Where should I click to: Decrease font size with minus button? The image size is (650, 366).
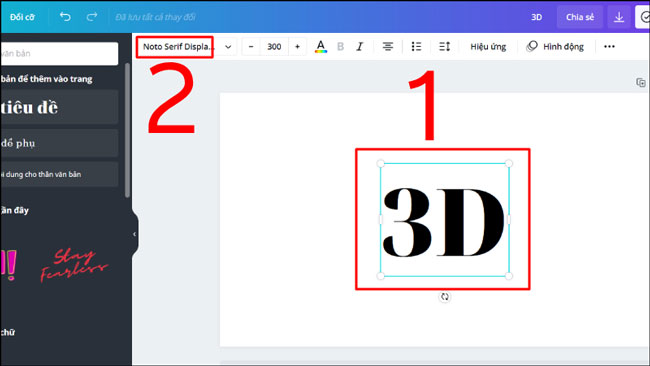[251, 46]
